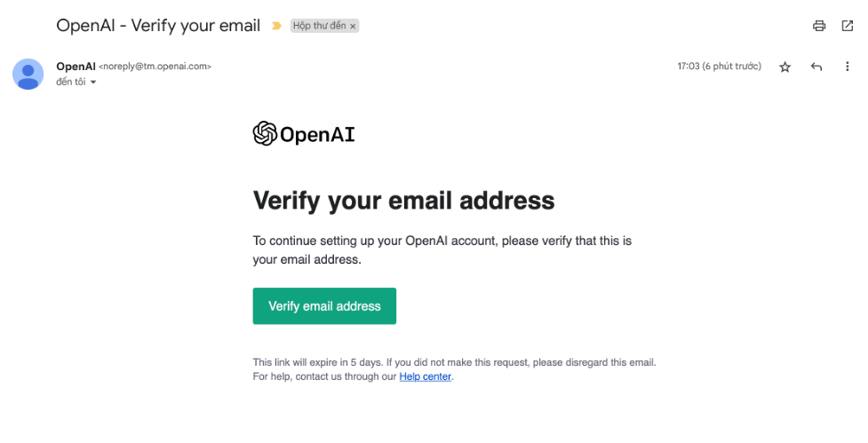Open the sender's profile avatar
Screen dimensions: 868x443
[28, 74]
